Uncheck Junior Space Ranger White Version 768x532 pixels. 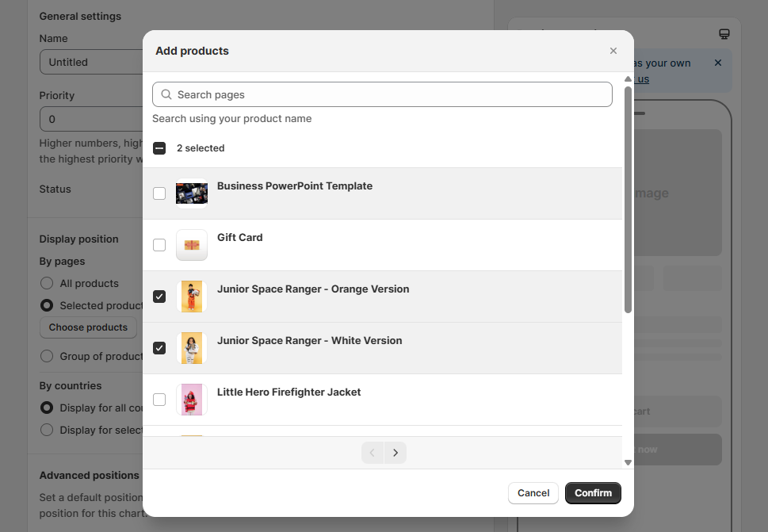click(159, 348)
